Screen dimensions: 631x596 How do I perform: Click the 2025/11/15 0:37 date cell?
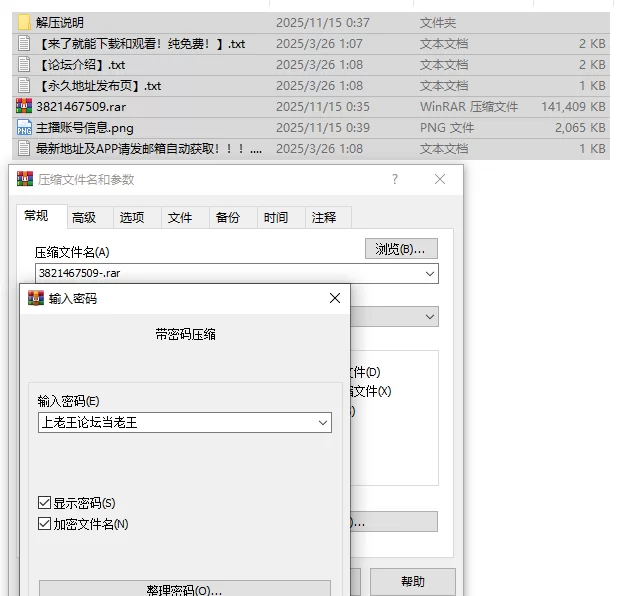coord(323,23)
